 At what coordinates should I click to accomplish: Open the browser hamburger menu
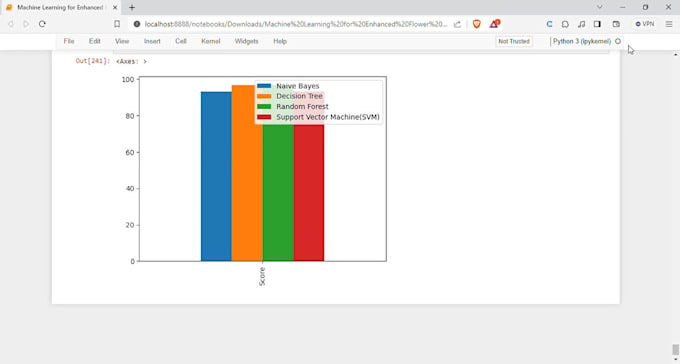coord(669,24)
